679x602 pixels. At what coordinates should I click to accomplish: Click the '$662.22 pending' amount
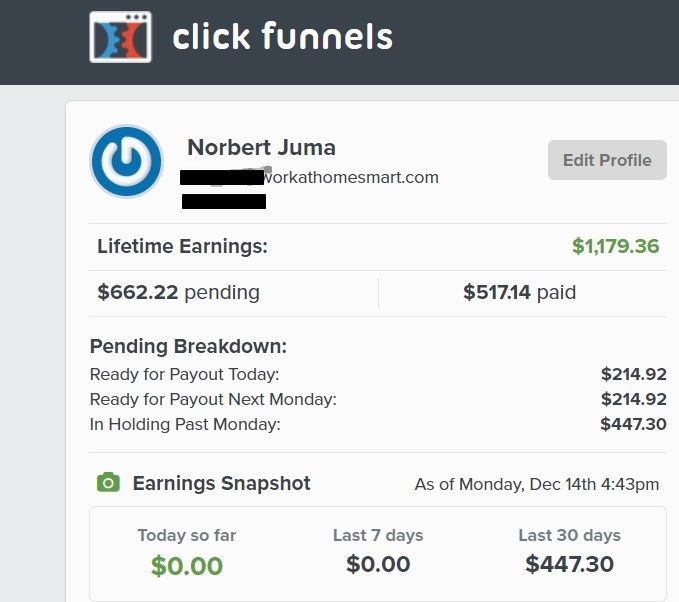(178, 292)
